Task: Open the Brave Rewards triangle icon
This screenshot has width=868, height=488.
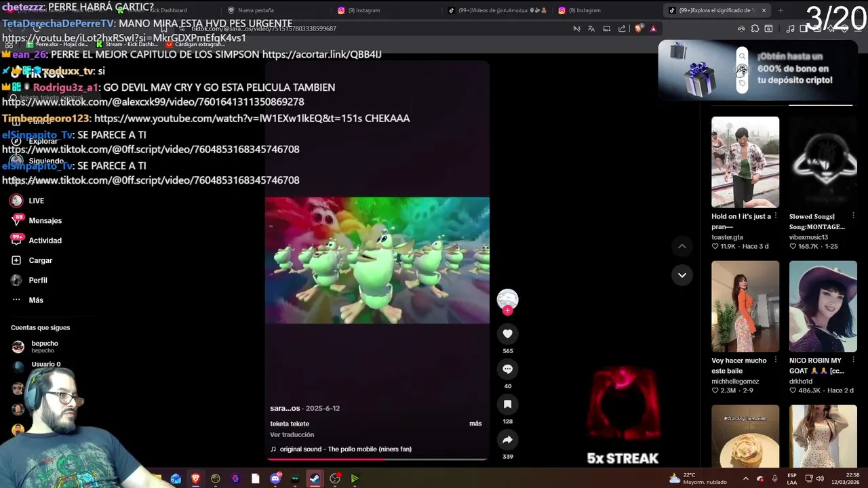Action: point(653,28)
